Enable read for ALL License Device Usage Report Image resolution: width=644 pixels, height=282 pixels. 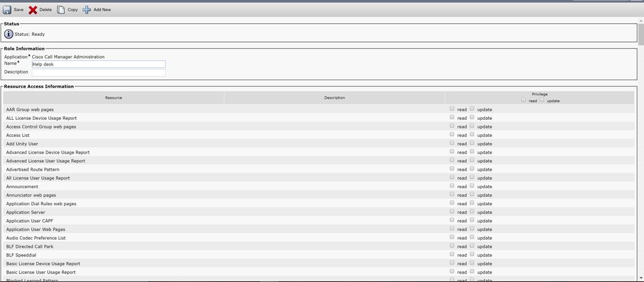tap(452, 117)
